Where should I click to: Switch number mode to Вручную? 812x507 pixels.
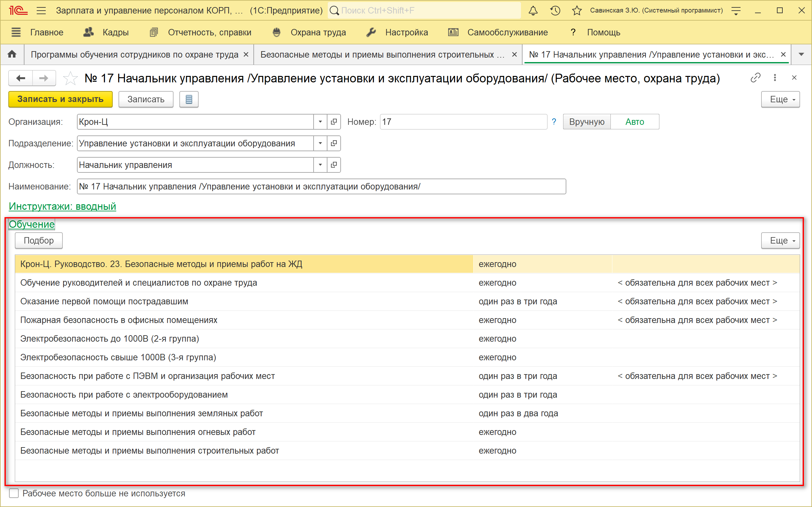(587, 122)
